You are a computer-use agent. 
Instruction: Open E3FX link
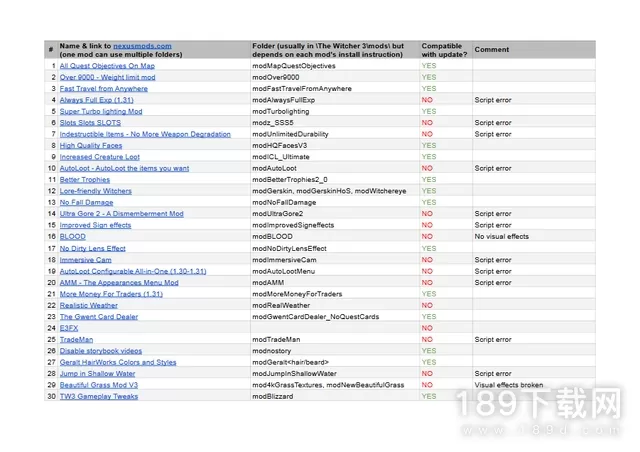click(x=69, y=328)
